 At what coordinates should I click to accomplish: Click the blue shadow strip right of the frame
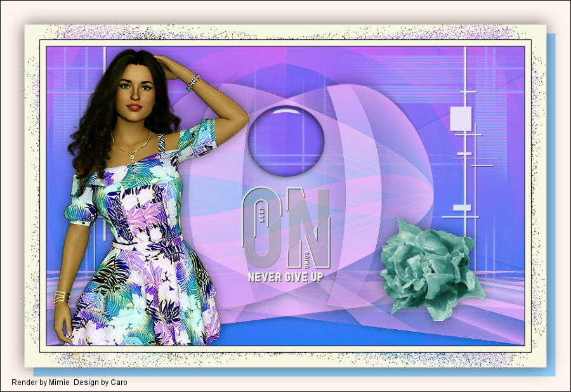[550, 203]
